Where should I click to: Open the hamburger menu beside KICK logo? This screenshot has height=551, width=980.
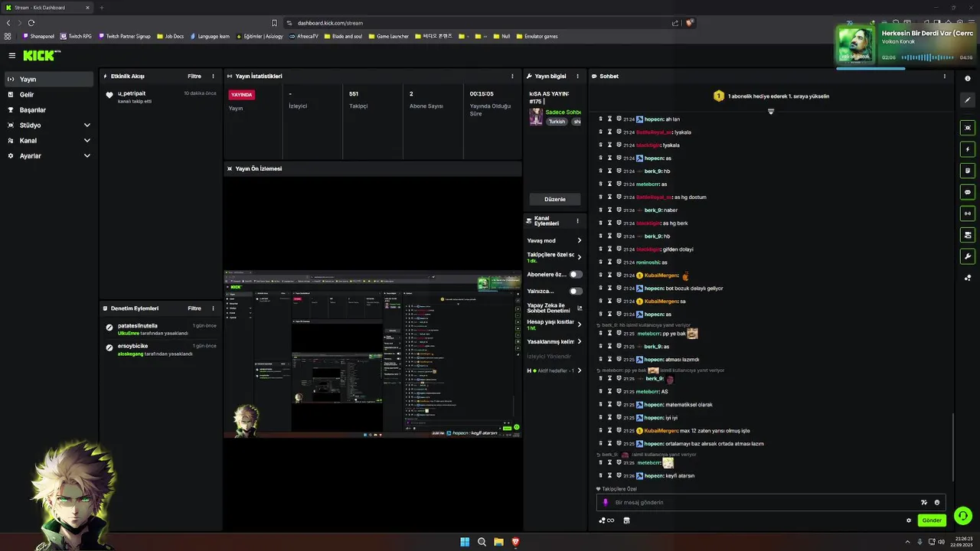pos(11,55)
